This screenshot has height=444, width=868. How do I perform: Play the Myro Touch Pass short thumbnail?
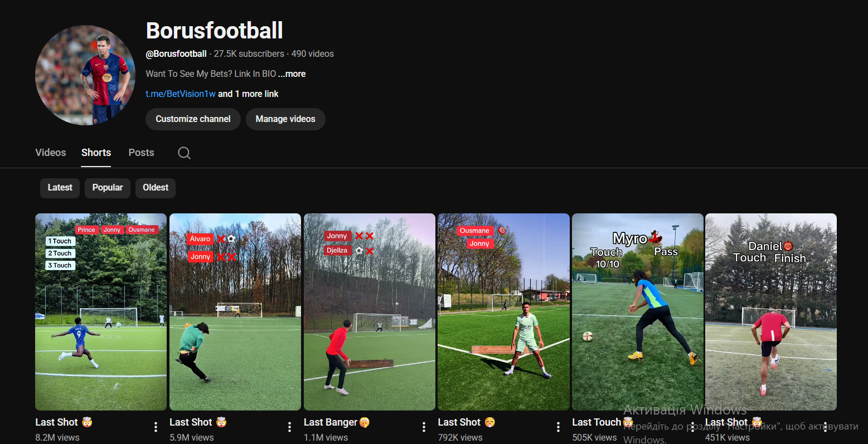[637, 312]
